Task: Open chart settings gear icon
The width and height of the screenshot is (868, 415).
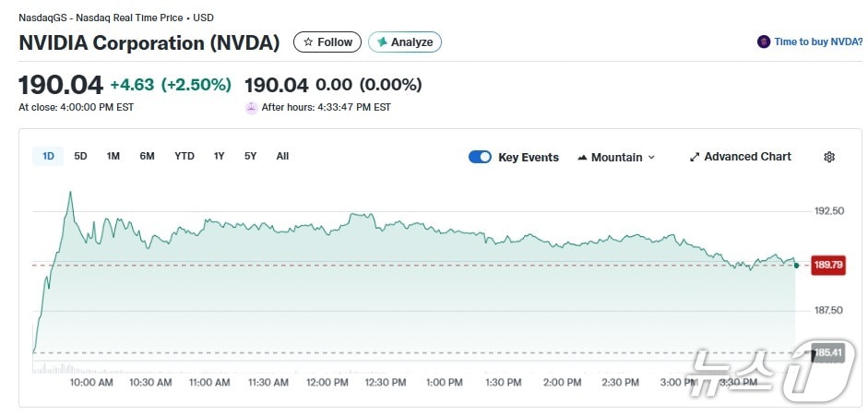Action: 829,157
